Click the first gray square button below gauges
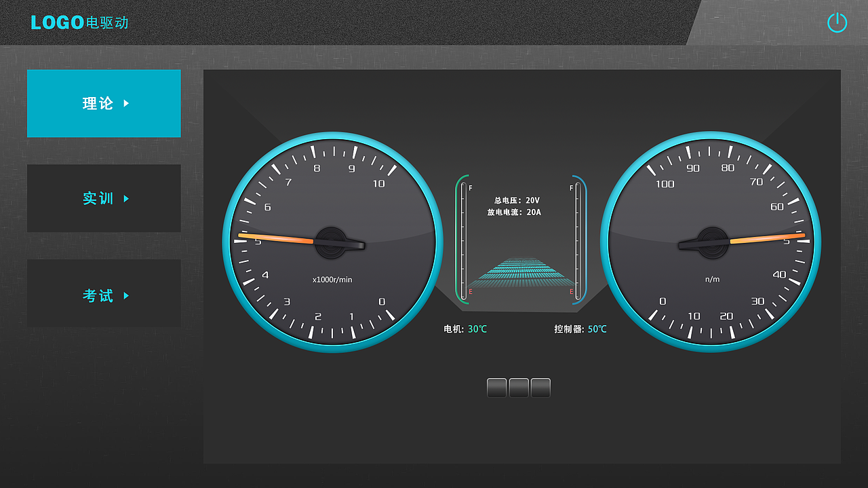The height and width of the screenshot is (488, 868). [497, 388]
